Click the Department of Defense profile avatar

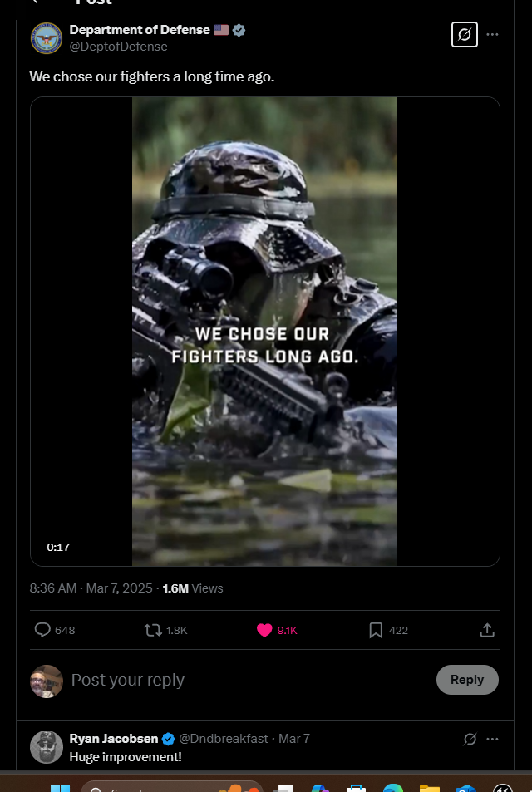[x=47, y=38]
